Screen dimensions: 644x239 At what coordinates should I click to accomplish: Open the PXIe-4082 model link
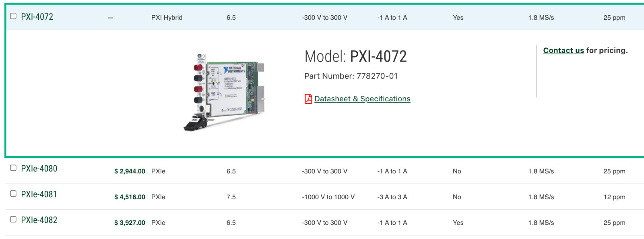[39, 220]
